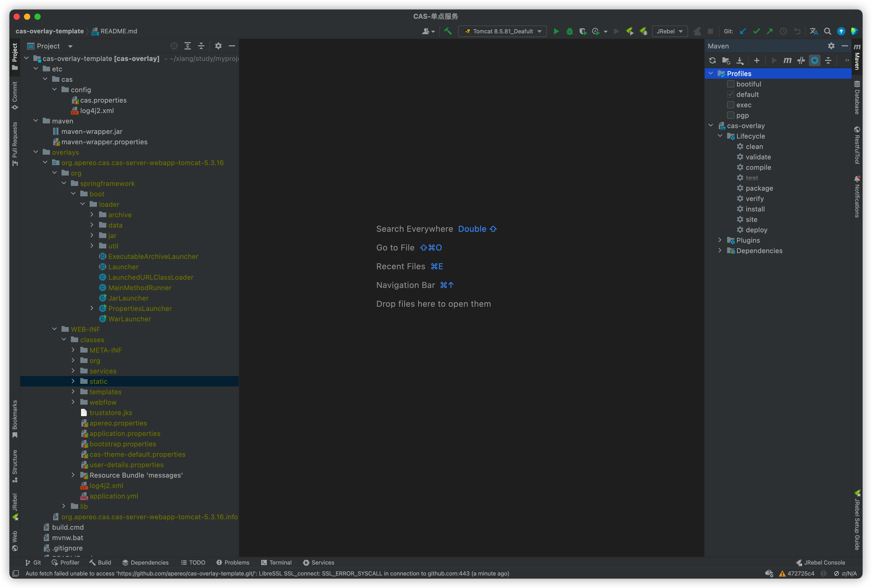Toggle the default Maven profile checkbox
Viewport: 872px width, 588px height.
(x=730, y=95)
